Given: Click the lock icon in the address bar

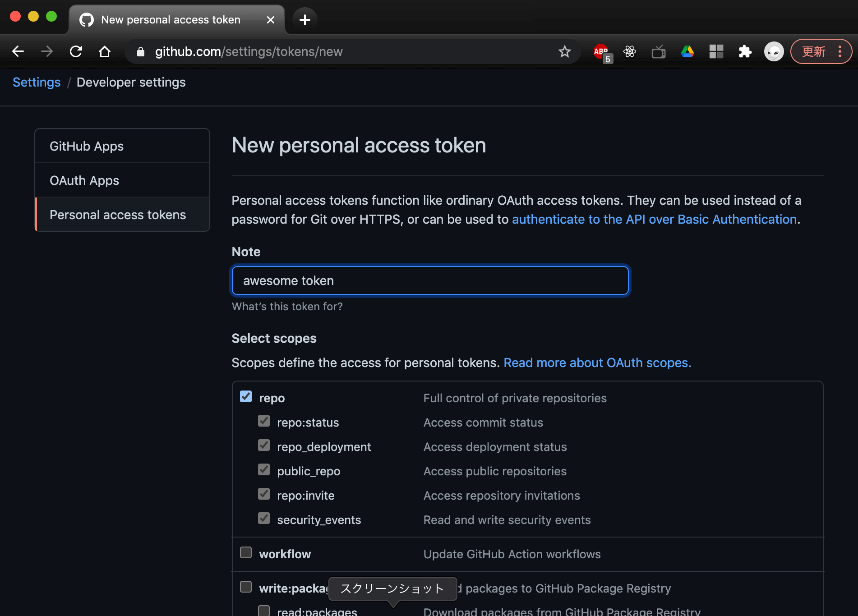Looking at the screenshot, I should (141, 52).
